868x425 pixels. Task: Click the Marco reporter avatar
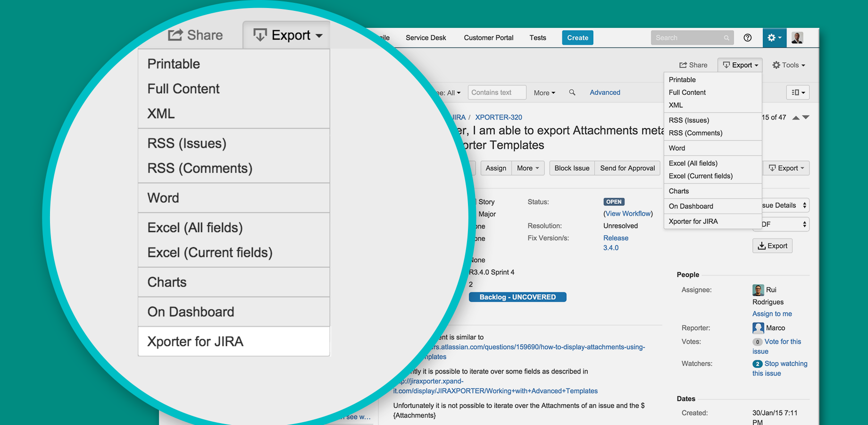pyautogui.click(x=758, y=328)
